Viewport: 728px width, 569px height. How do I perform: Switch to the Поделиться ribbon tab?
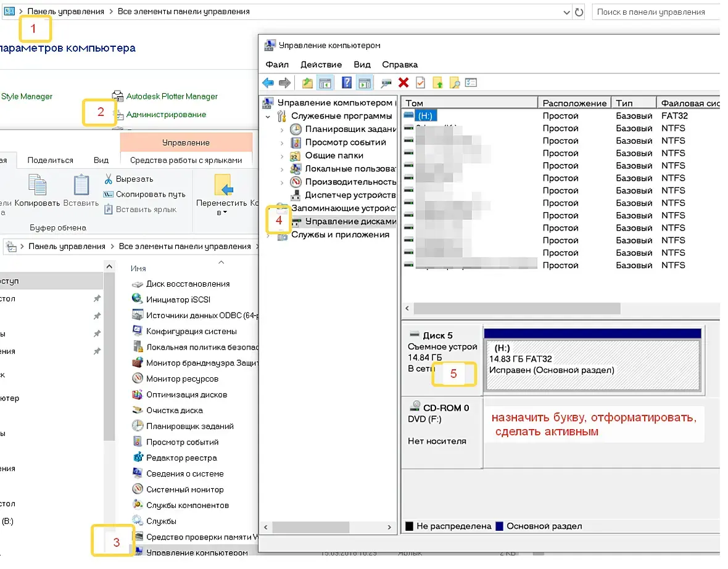pos(50,160)
